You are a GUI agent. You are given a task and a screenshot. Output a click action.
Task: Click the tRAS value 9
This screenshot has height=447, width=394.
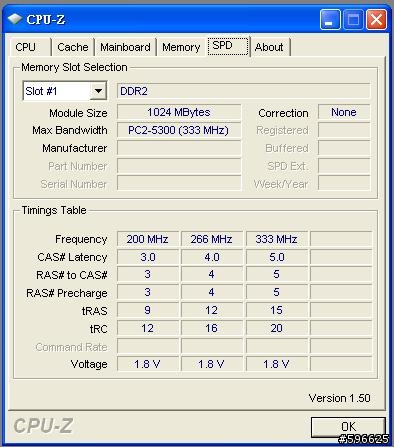click(148, 310)
